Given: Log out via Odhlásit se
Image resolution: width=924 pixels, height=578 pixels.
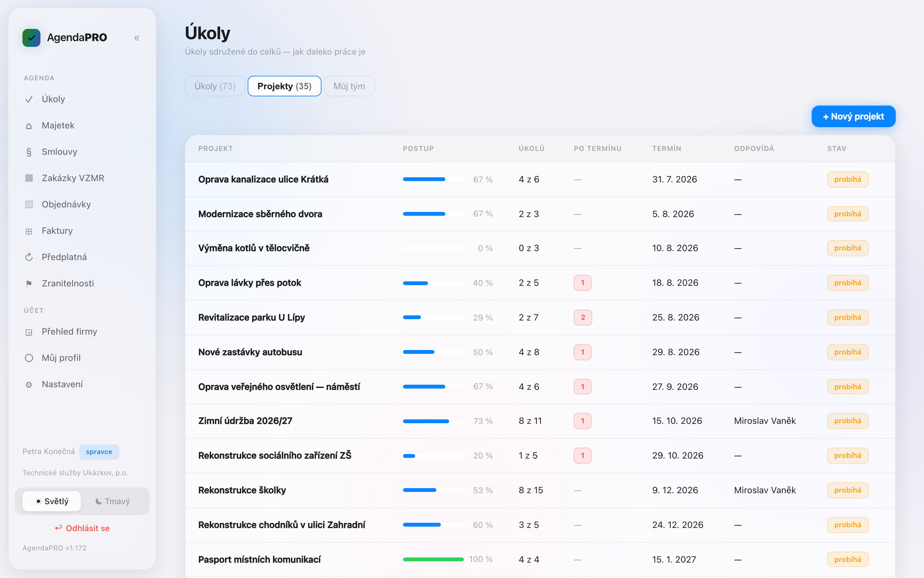Looking at the screenshot, I should (x=82, y=528).
